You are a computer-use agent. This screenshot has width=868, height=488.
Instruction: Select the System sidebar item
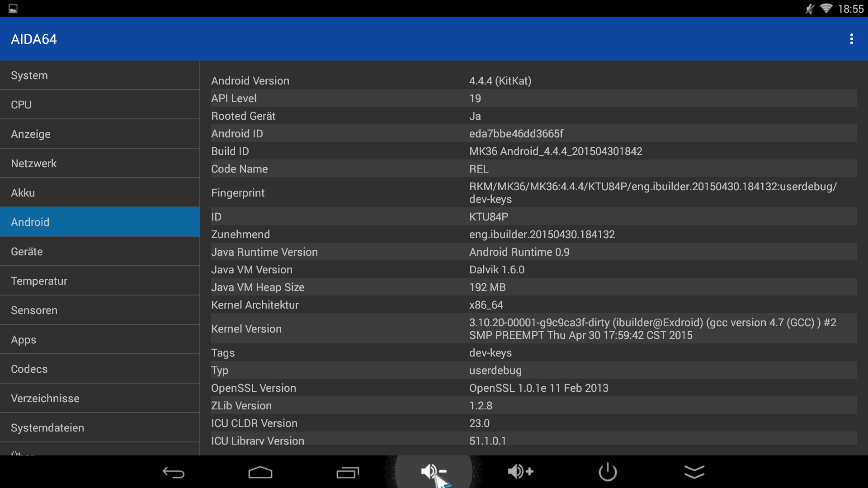pyautogui.click(x=99, y=75)
